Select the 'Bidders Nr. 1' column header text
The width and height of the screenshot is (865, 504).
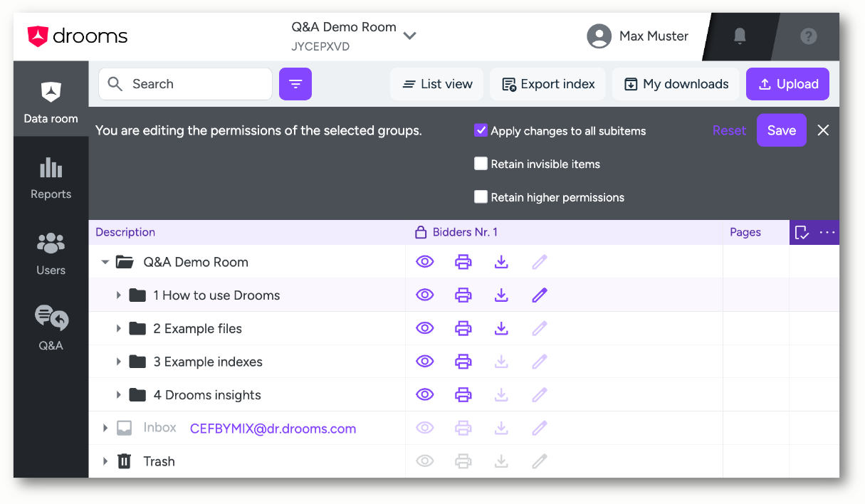tap(466, 232)
